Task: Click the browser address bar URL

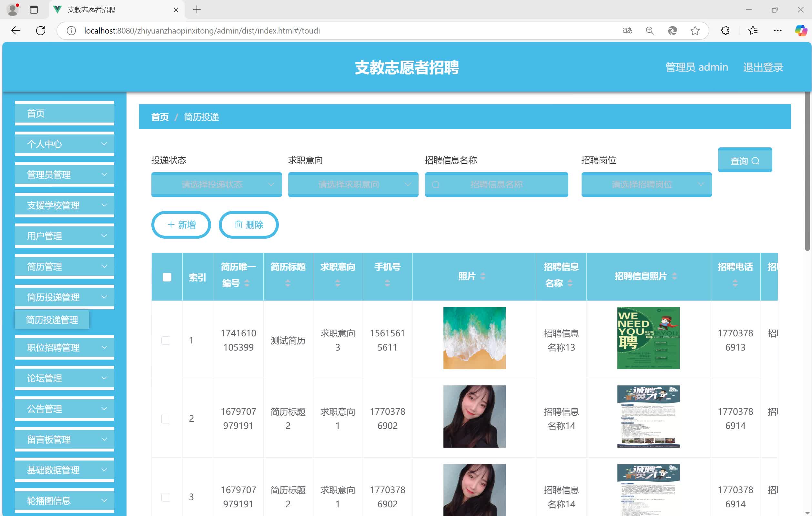Action: (202, 31)
